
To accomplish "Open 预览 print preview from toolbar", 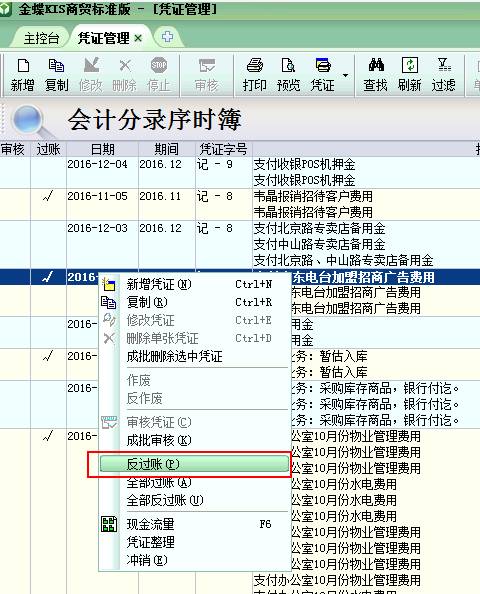I will click(x=288, y=75).
